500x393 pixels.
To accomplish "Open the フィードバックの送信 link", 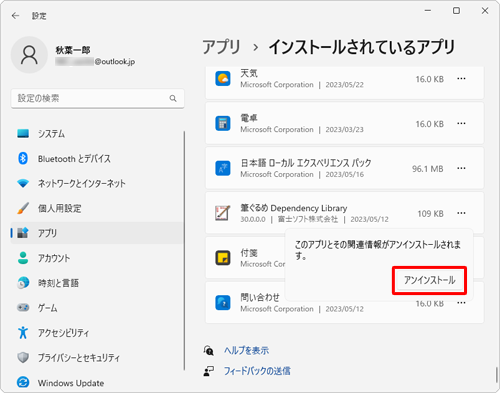I will coord(257,371).
